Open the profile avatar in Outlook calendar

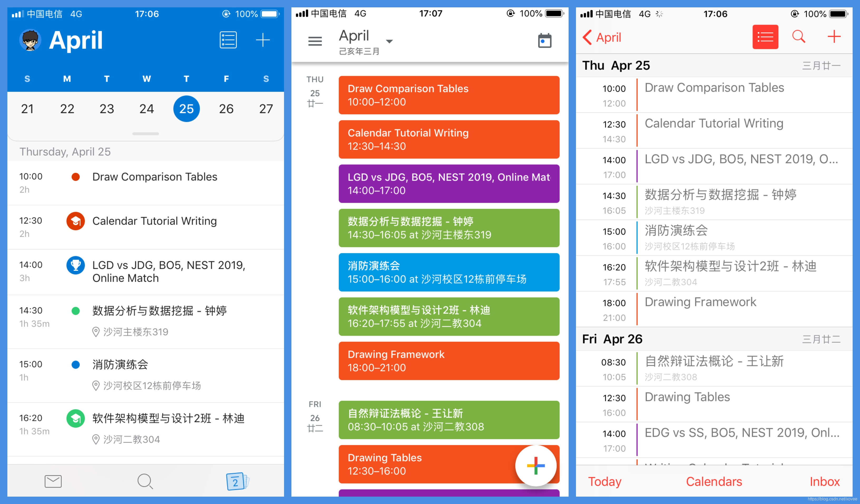pos(30,40)
